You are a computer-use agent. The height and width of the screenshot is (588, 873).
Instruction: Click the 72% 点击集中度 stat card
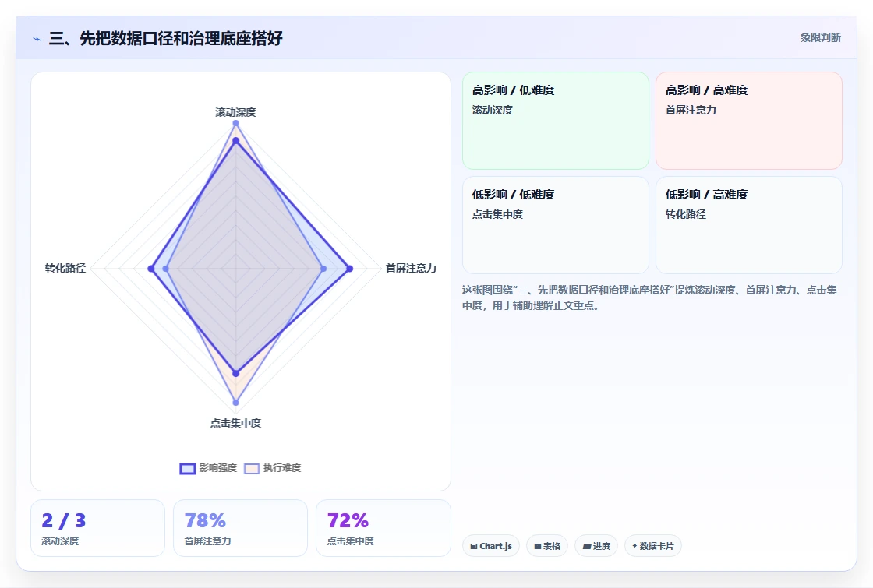point(383,528)
